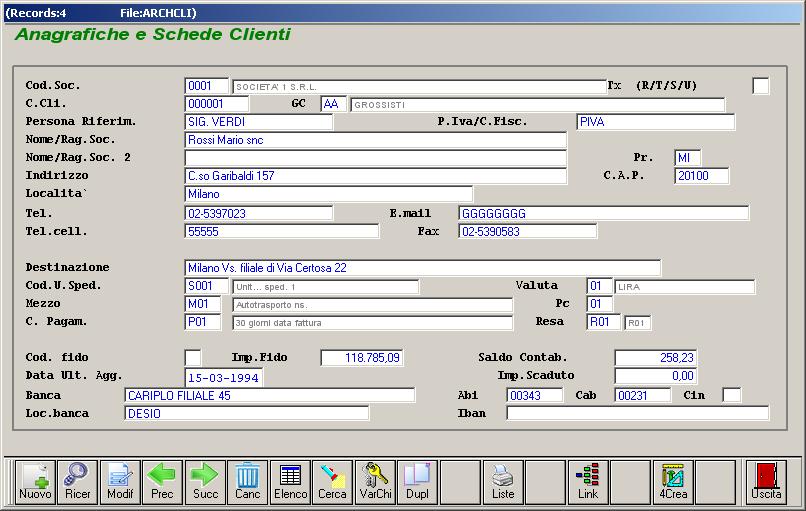
Task: Click the Abi field 00343
Action: coord(535,395)
